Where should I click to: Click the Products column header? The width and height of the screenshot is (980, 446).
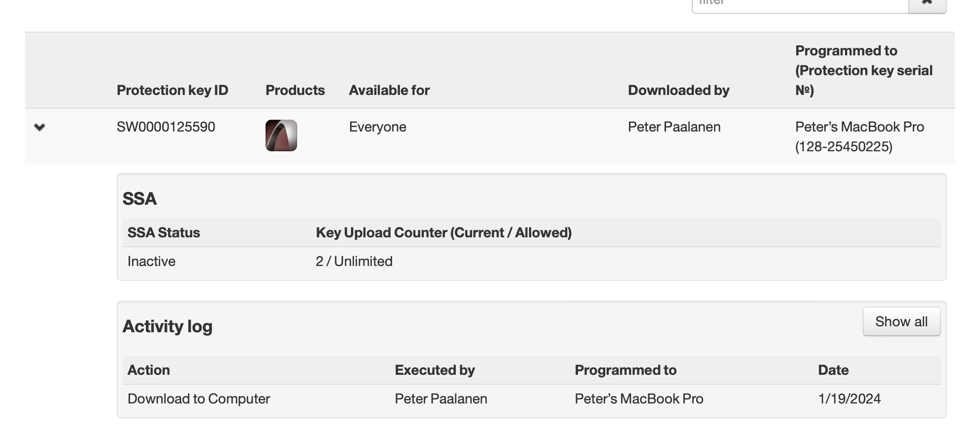point(295,90)
